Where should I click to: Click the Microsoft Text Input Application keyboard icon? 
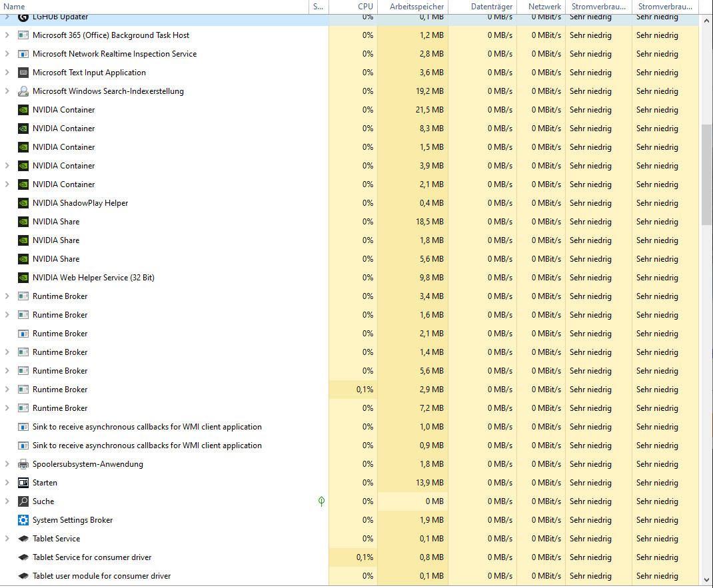(23, 72)
